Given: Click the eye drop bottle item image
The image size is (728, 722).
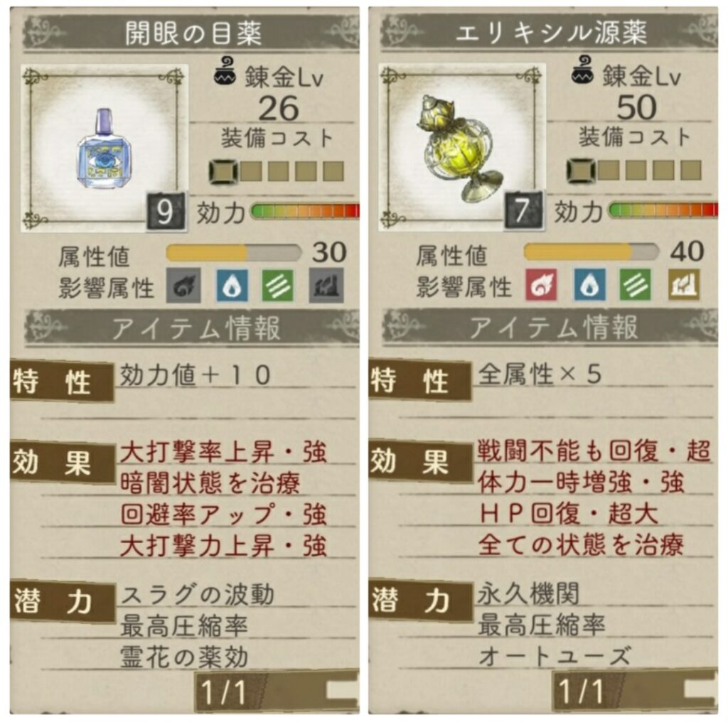Looking at the screenshot, I should click(104, 149).
